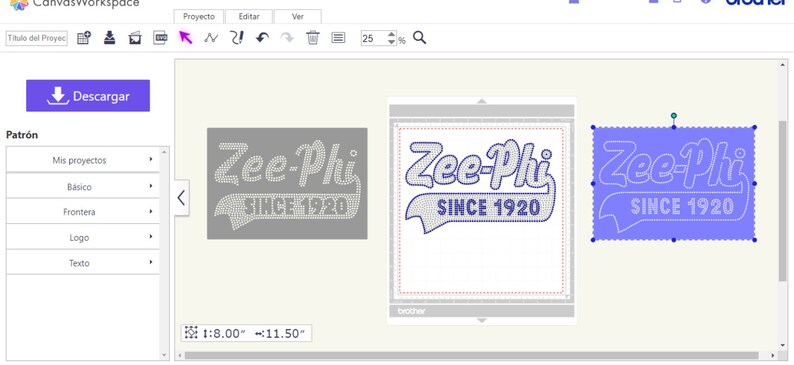Click the top-right corner selection handle
Image resolution: width=794 pixels, height=365 pixels.
click(x=755, y=127)
